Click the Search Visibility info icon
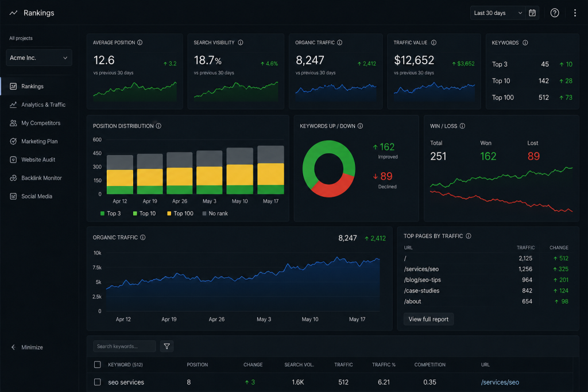The image size is (588, 392). point(241,42)
